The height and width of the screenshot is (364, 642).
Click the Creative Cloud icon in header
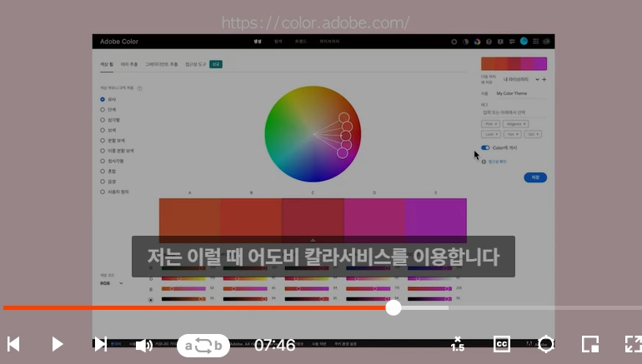pos(547,42)
